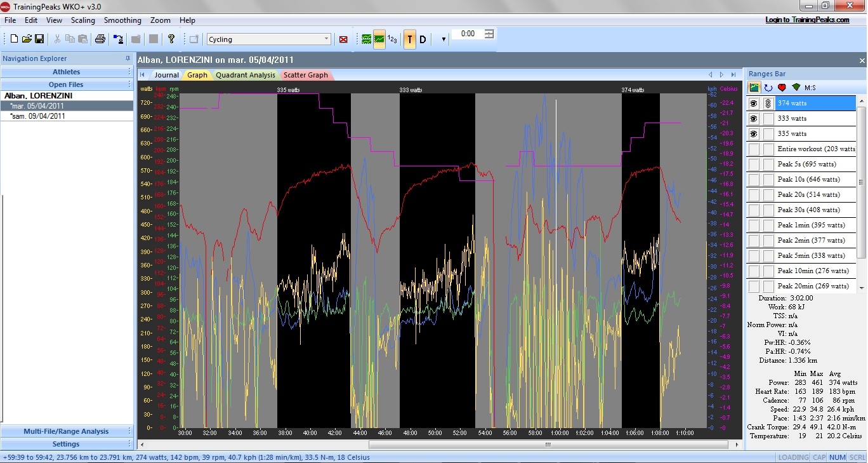
Task: Open the Zoom menu
Action: [161, 20]
